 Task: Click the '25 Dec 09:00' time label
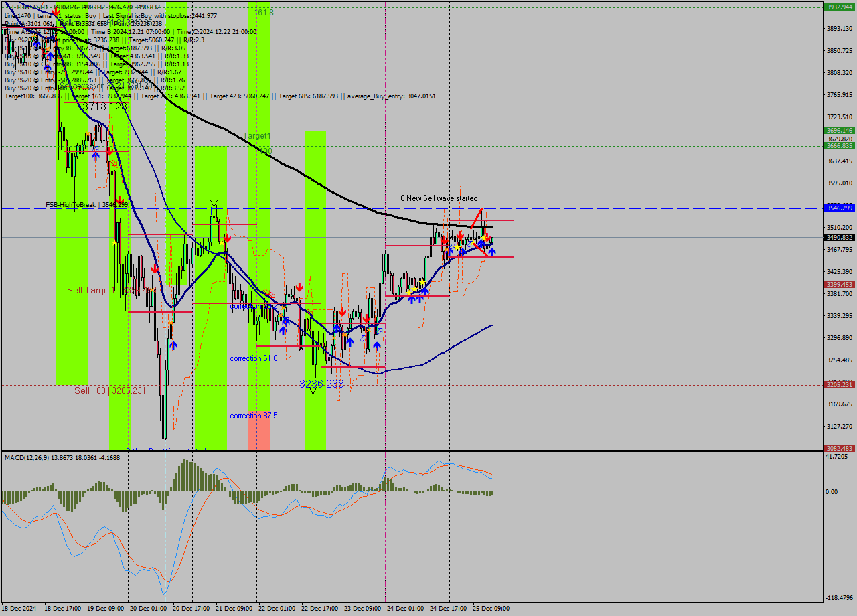point(491,609)
